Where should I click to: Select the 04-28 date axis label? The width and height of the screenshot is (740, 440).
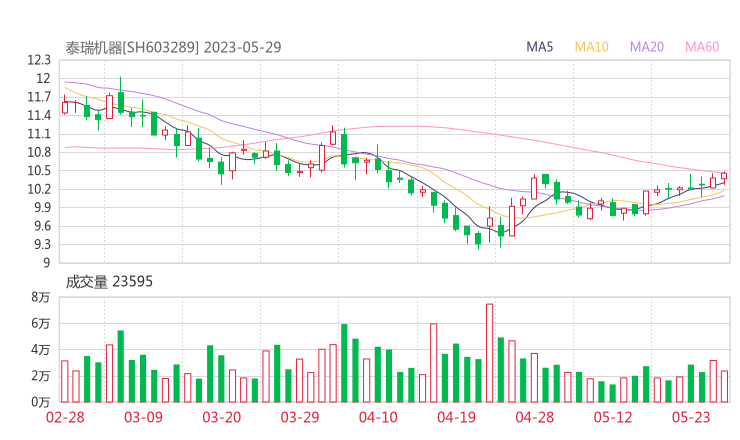pos(535,417)
